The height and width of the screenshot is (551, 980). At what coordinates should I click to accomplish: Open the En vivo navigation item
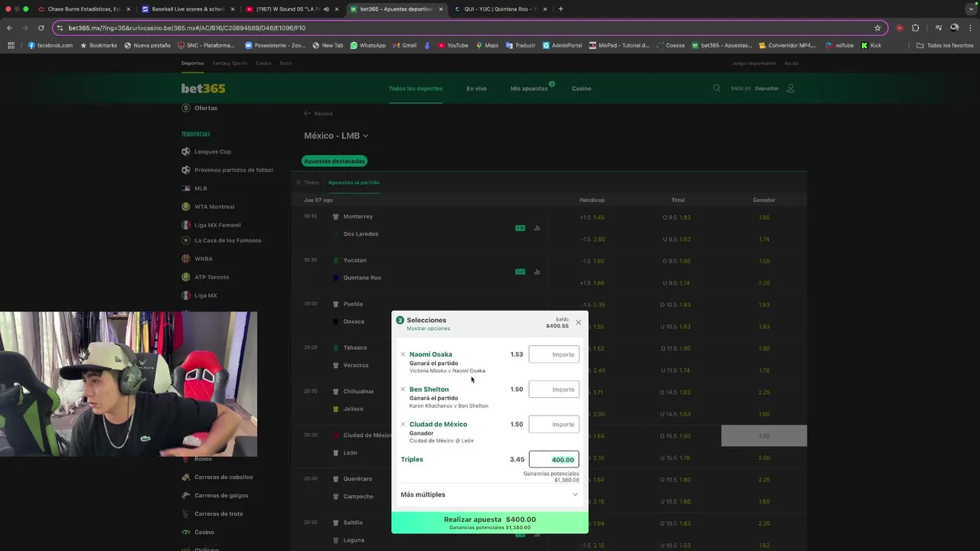tap(476, 88)
